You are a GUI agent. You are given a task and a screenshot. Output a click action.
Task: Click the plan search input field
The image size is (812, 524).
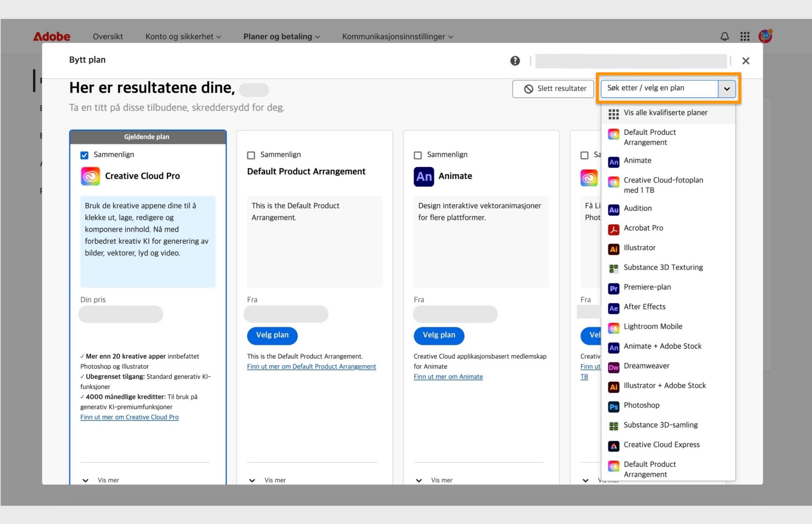coord(659,88)
